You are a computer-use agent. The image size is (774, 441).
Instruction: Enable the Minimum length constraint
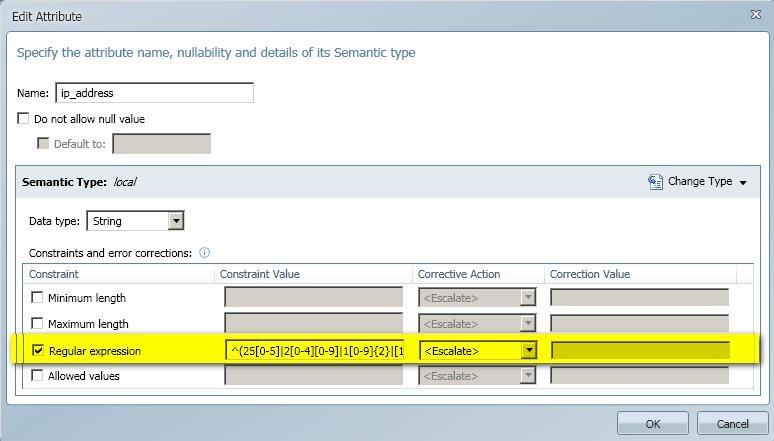[x=37, y=297]
